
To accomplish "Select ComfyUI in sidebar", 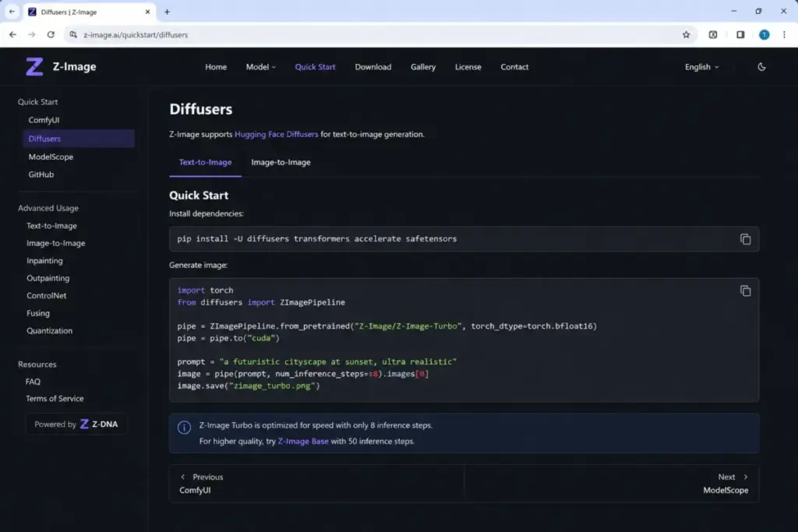I will [x=44, y=120].
